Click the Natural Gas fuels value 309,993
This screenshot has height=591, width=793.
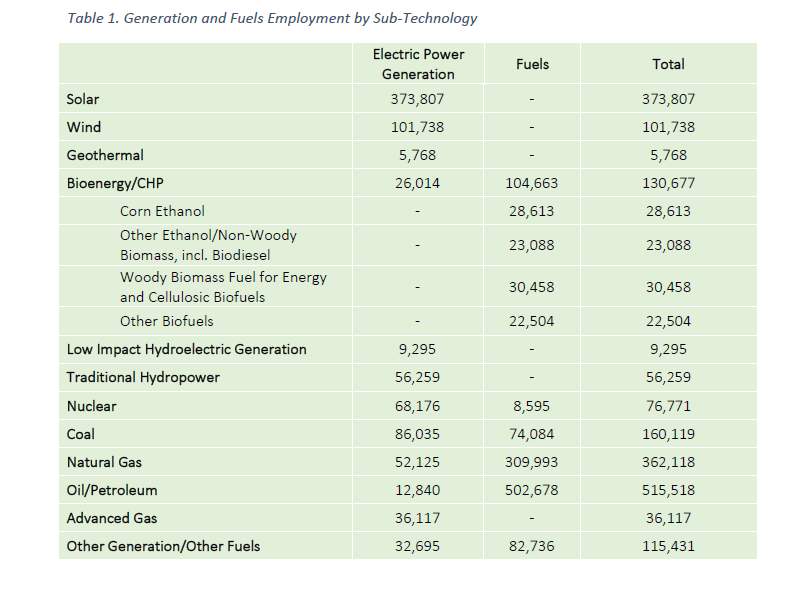532,462
